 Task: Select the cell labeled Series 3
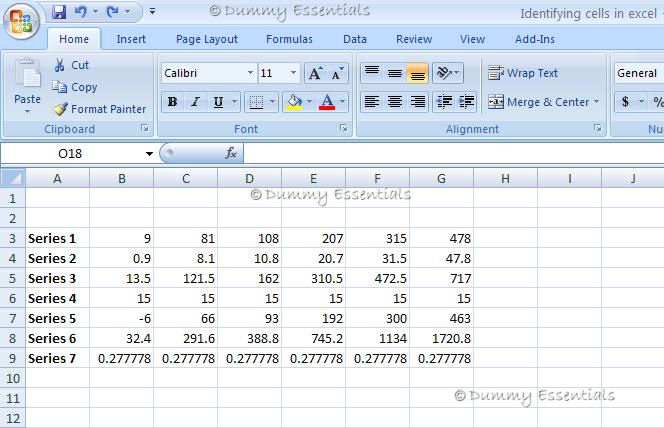(x=58, y=278)
